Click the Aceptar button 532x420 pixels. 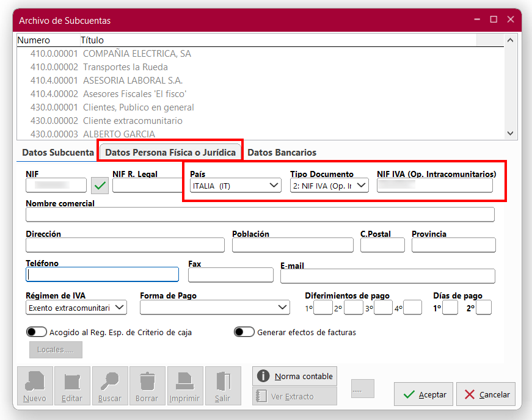pos(424,394)
